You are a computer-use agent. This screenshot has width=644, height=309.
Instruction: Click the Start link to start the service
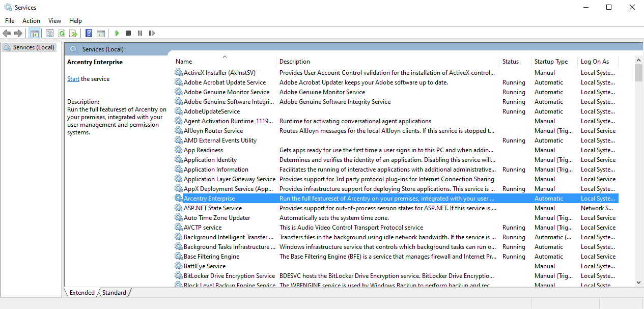point(73,79)
